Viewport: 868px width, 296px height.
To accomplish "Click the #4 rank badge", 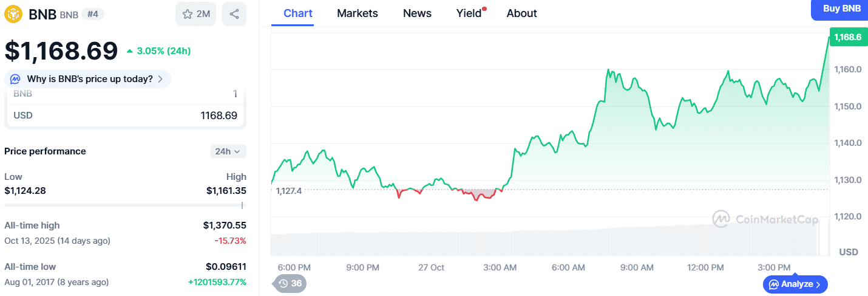I will (x=92, y=14).
